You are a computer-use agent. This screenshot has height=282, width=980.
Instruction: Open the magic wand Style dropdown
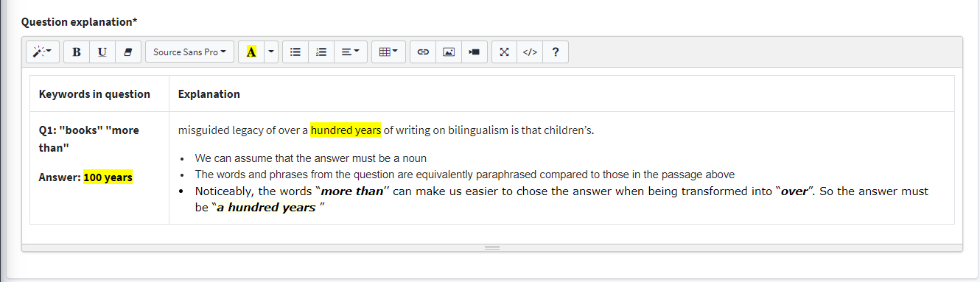(x=43, y=52)
